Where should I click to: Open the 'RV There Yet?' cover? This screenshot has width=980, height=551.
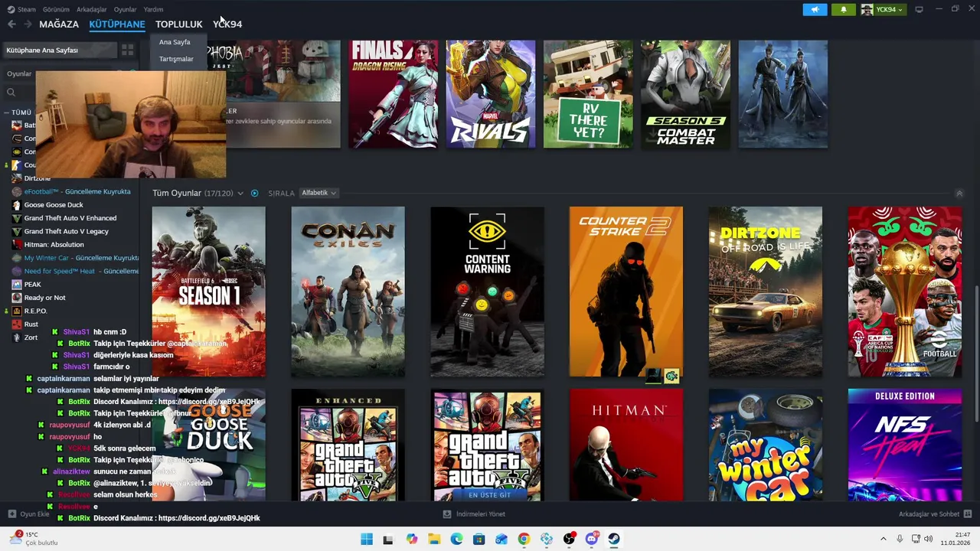(588, 94)
